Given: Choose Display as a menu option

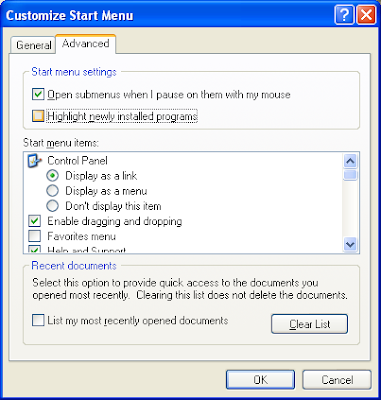Looking at the screenshot, I should (52, 191).
